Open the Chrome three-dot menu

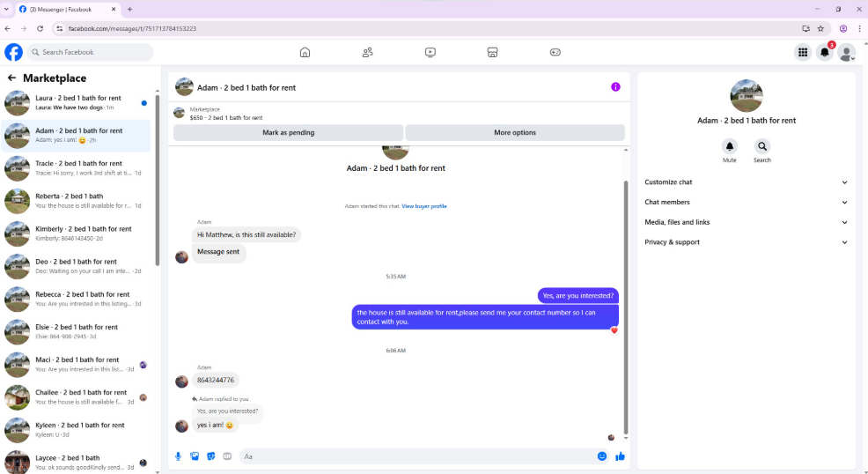860,29
